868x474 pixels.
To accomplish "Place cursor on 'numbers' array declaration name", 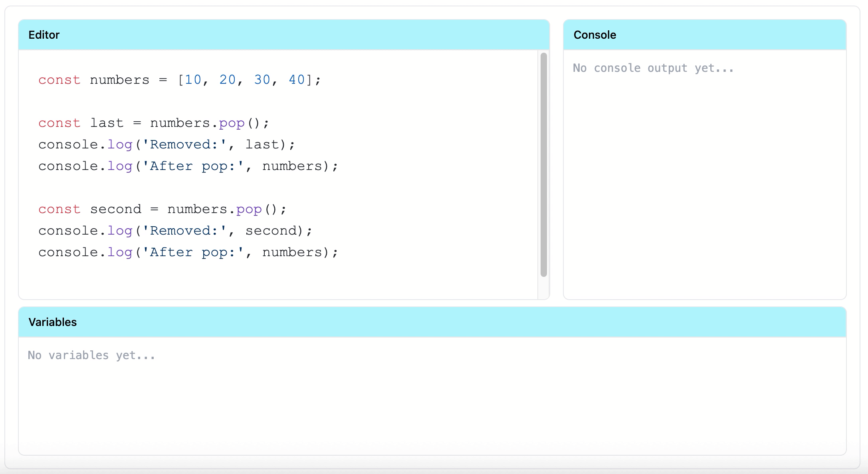I will [x=119, y=80].
